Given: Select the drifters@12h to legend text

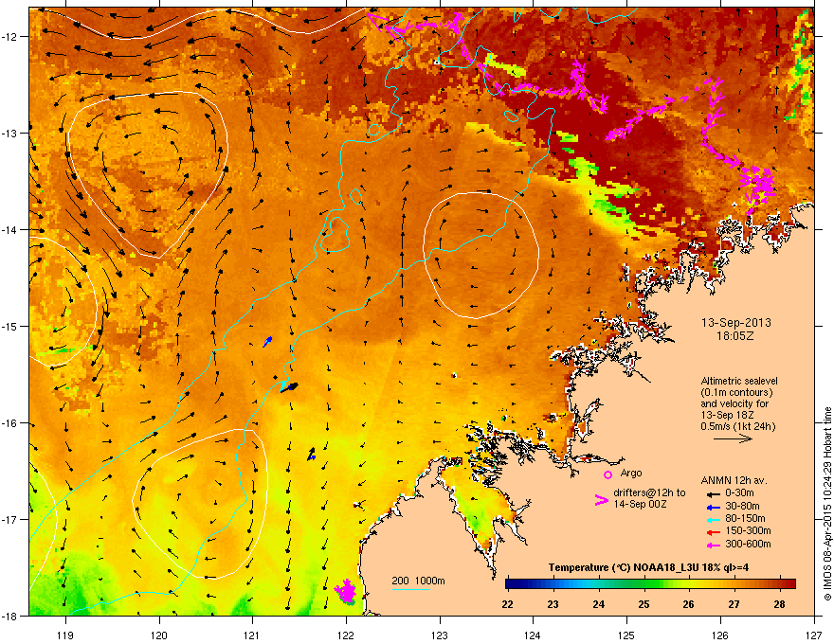Looking at the screenshot, I should [649, 492].
